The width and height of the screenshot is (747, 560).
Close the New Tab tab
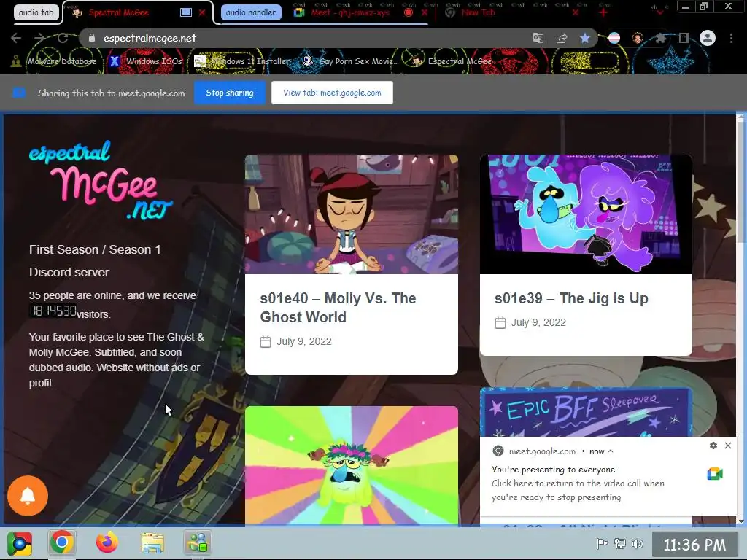point(576,12)
